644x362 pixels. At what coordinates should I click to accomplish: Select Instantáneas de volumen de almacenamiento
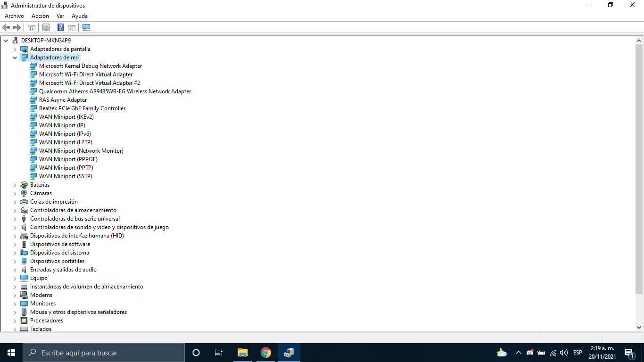click(x=87, y=287)
